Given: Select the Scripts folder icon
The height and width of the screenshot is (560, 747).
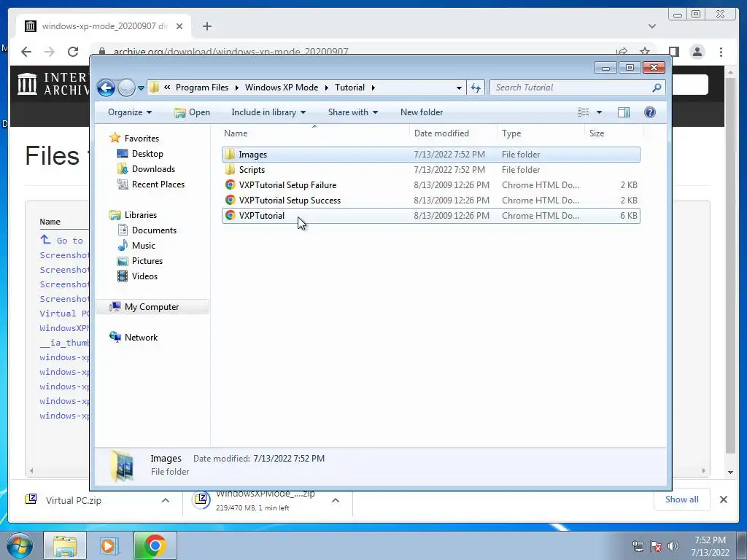Looking at the screenshot, I should coord(231,169).
